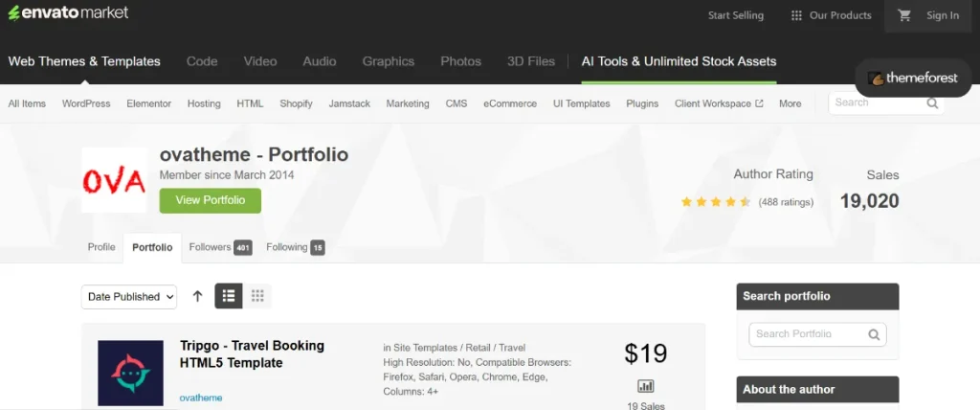Select Hosting in sub-navigation
The width and height of the screenshot is (980, 410).
pos(204,103)
